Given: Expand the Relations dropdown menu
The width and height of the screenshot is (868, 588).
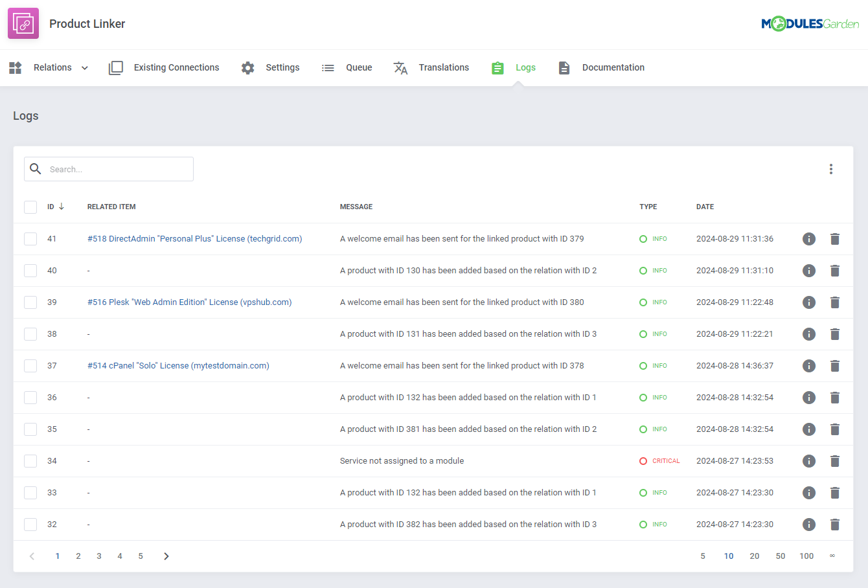Looking at the screenshot, I should pos(49,67).
